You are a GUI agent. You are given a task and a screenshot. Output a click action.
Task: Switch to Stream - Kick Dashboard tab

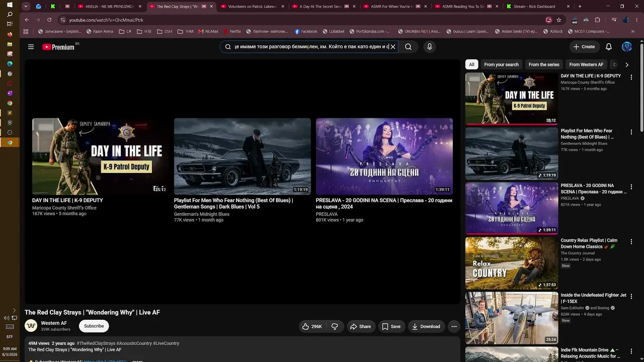[x=537, y=7]
